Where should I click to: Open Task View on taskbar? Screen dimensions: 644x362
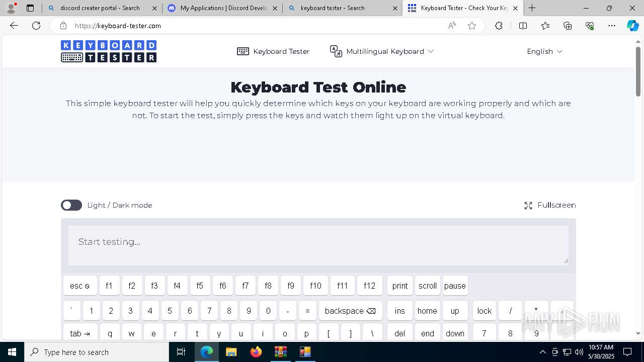pos(181,352)
